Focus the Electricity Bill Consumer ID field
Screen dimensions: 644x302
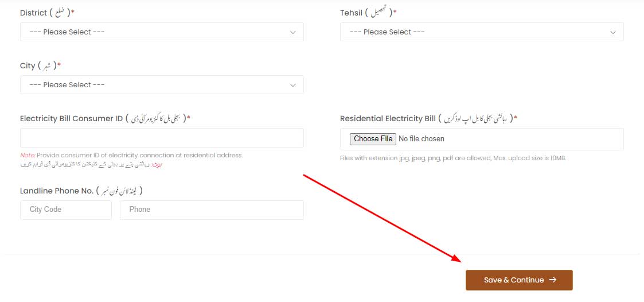pos(162,138)
